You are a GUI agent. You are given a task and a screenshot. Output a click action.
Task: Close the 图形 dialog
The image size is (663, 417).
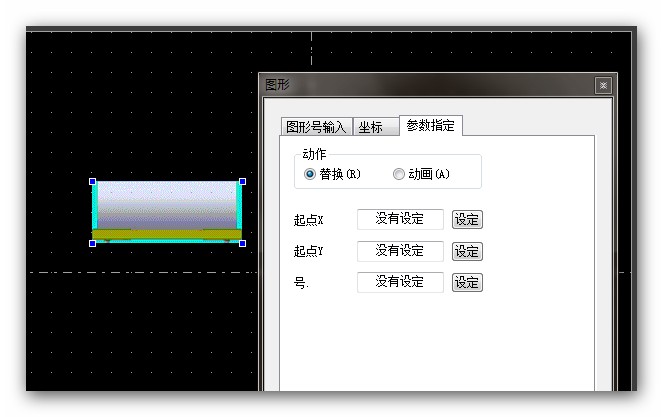603,86
